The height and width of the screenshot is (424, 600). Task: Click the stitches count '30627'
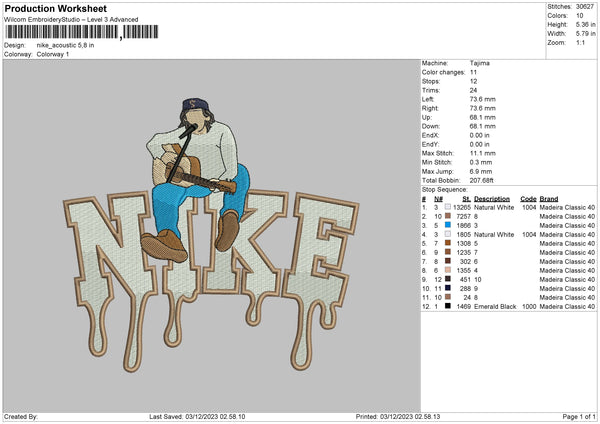(585, 7)
